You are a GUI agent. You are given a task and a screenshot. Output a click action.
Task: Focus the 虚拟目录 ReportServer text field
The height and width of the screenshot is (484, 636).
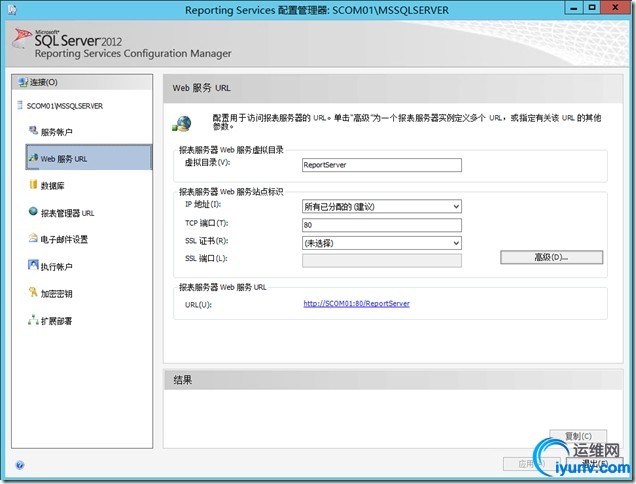click(x=382, y=165)
